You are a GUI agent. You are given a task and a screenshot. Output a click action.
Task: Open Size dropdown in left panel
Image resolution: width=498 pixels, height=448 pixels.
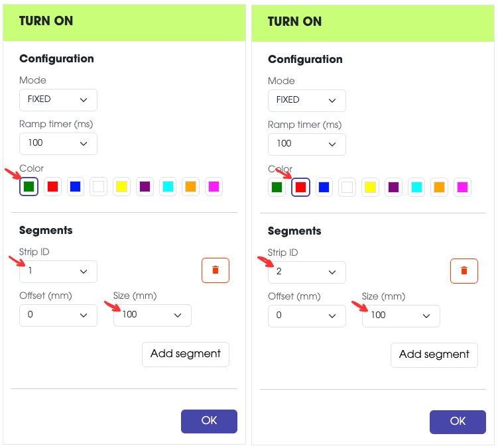(153, 315)
